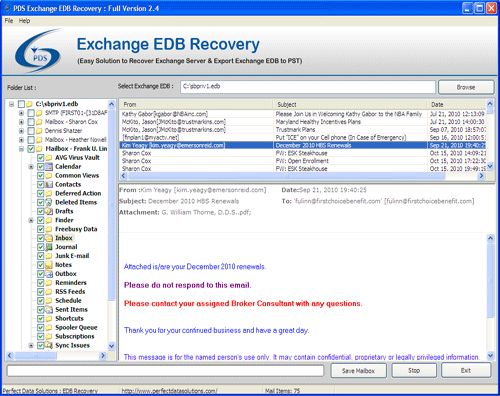The width and height of the screenshot is (500, 396).
Task: Select the Kathy Gabor email row
Action: pos(303,114)
